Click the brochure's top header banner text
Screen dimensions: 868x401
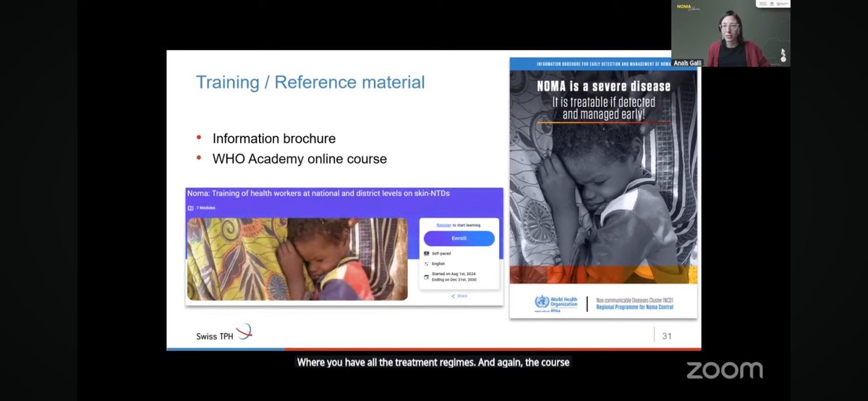[603, 64]
